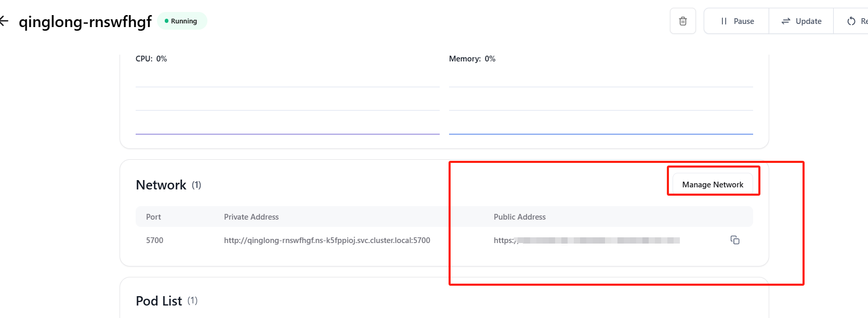Click the CPU usage chart line
This screenshot has width=868, height=318.
pos(287,134)
